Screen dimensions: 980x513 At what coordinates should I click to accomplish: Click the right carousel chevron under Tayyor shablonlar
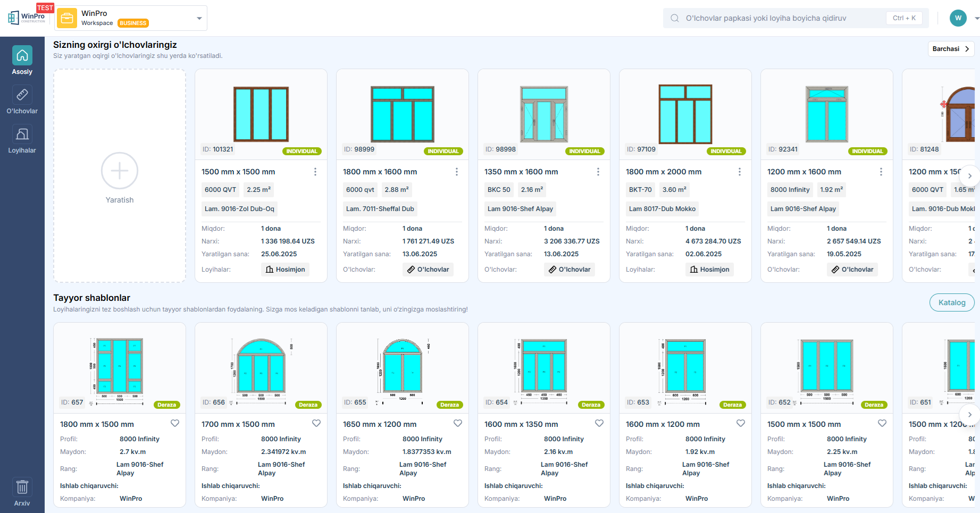pyautogui.click(x=969, y=415)
